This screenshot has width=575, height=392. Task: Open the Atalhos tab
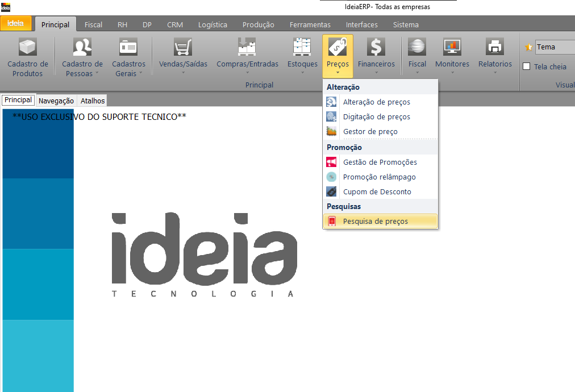coord(93,101)
